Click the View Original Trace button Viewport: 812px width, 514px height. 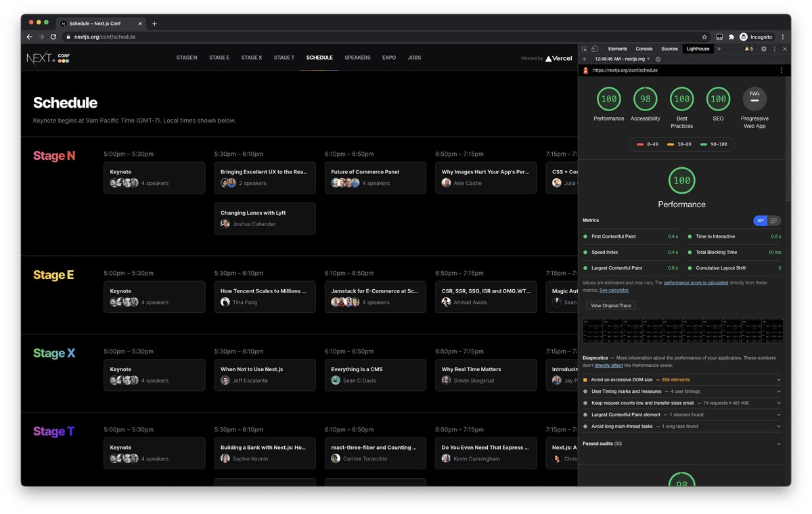coord(610,305)
